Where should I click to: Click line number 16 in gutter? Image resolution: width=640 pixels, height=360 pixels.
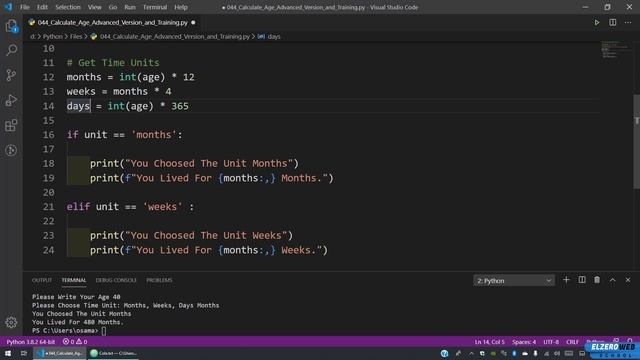[x=48, y=135]
